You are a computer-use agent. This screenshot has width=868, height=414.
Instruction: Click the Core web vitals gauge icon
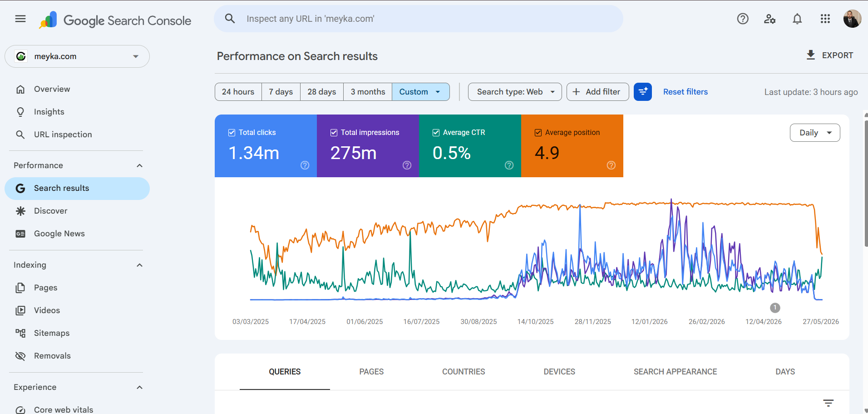[x=20, y=410]
